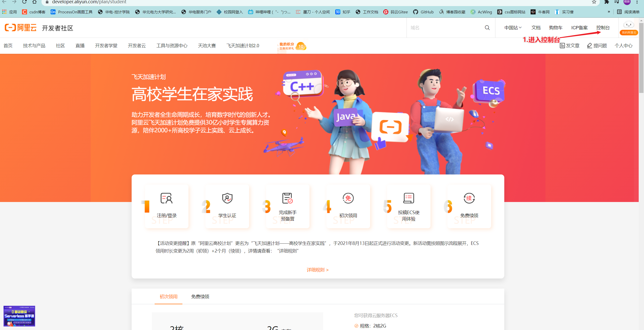Switch to the 免费续领 tab
644x330 pixels.
200,297
